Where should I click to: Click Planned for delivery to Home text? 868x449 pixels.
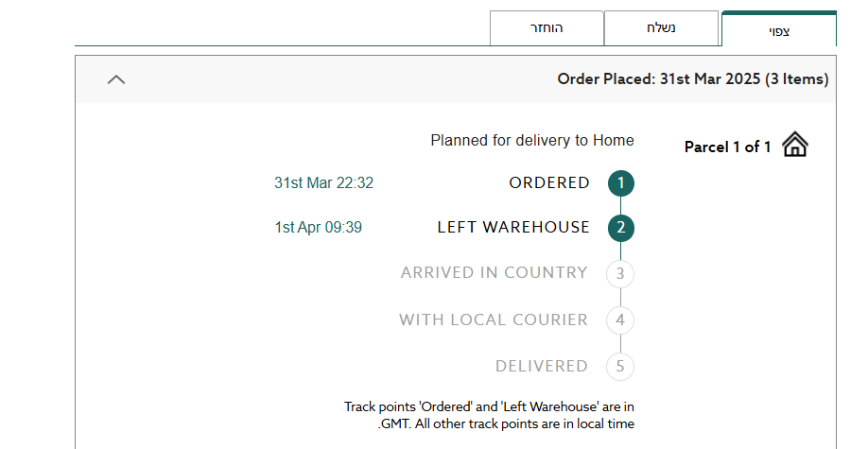click(532, 141)
